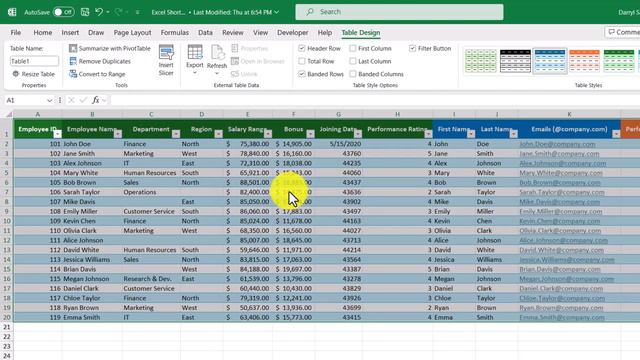Apply the light green table style
Image resolution: width=640 pixels, height=360 pixels.
tap(481, 61)
